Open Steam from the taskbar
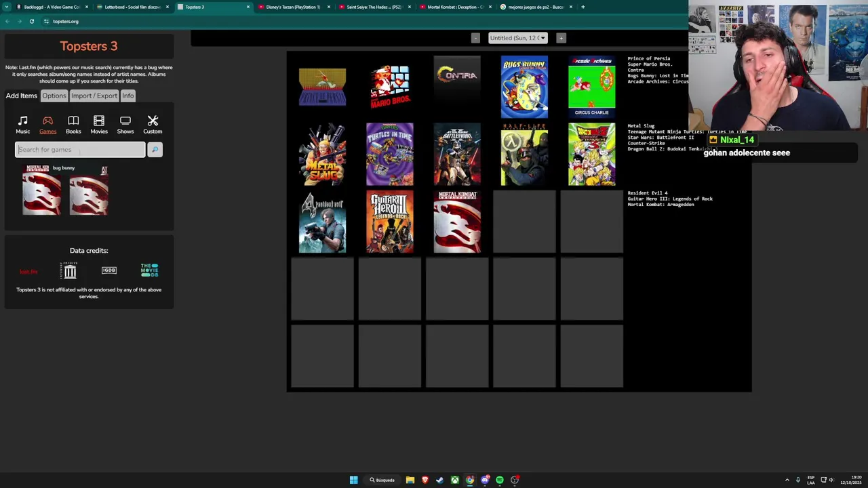868x488 pixels. coord(440,480)
